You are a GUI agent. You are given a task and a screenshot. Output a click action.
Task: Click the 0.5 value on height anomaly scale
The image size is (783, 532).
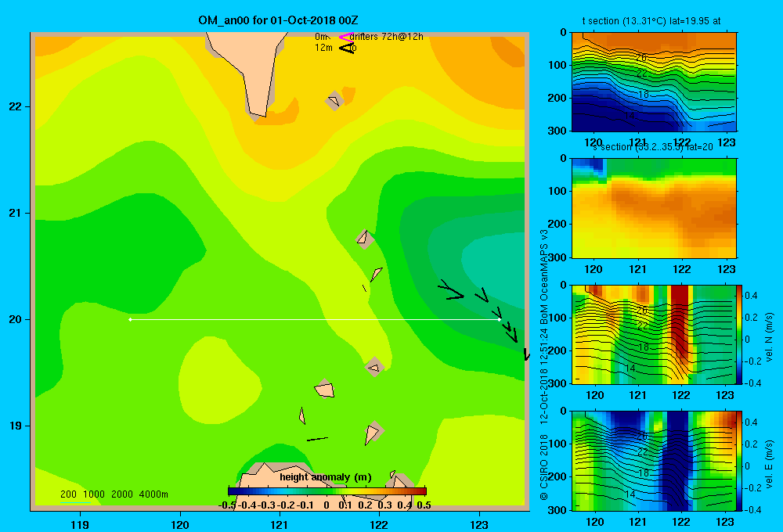tap(424, 505)
